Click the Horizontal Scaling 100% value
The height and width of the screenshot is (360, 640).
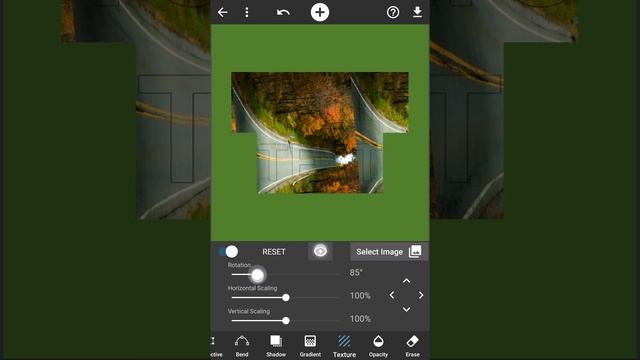tap(360, 296)
